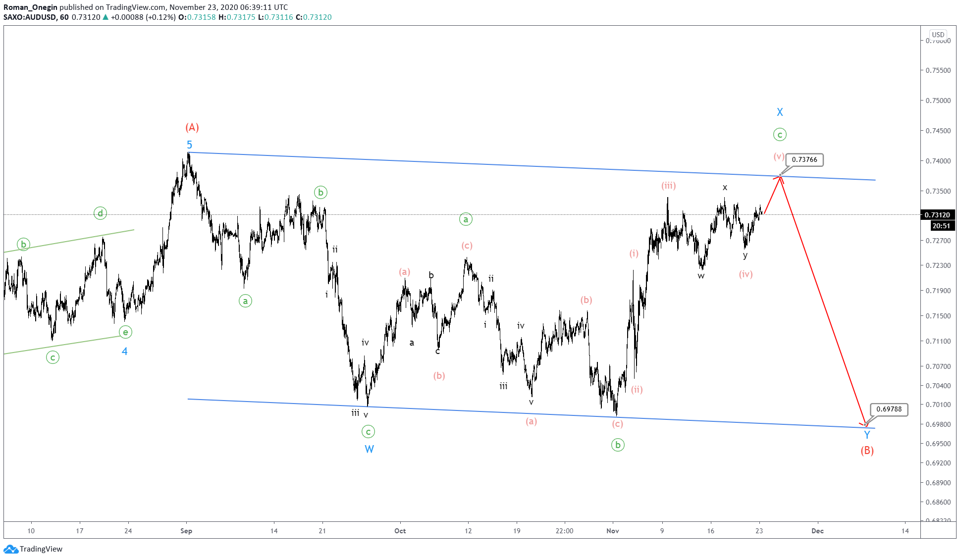Click the USD currency label
Image resolution: width=960 pixels, height=560 pixels.
click(938, 35)
